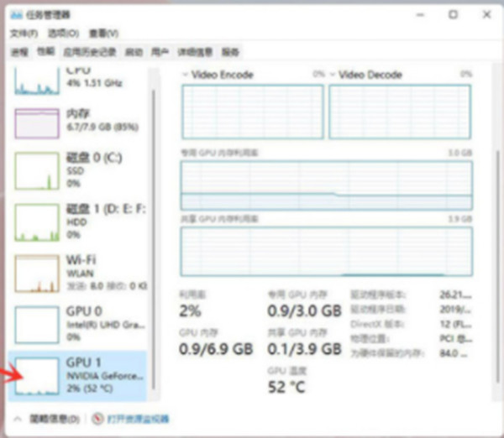Select the CPU 4% 1.51 GHz entry

pyautogui.click(x=79, y=81)
